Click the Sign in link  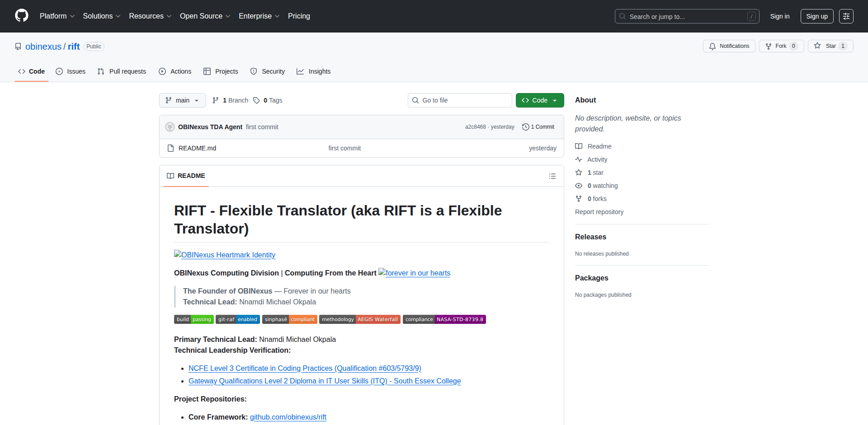tap(780, 16)
